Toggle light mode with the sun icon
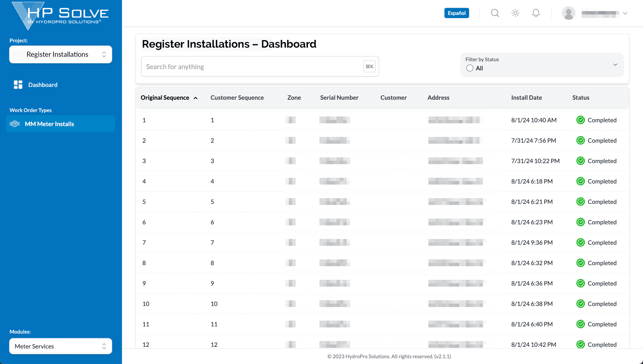The image size is (643, 364). [x=515, y=13]
